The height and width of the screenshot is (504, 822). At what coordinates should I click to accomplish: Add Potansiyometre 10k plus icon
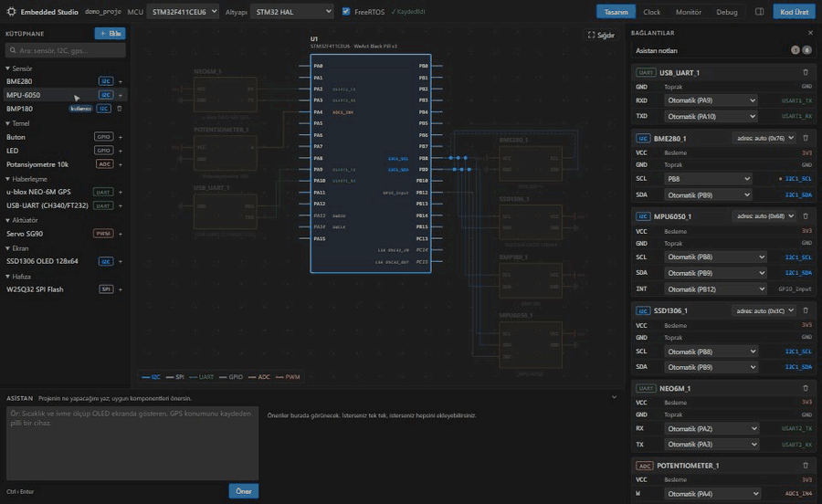click(121, 164)
